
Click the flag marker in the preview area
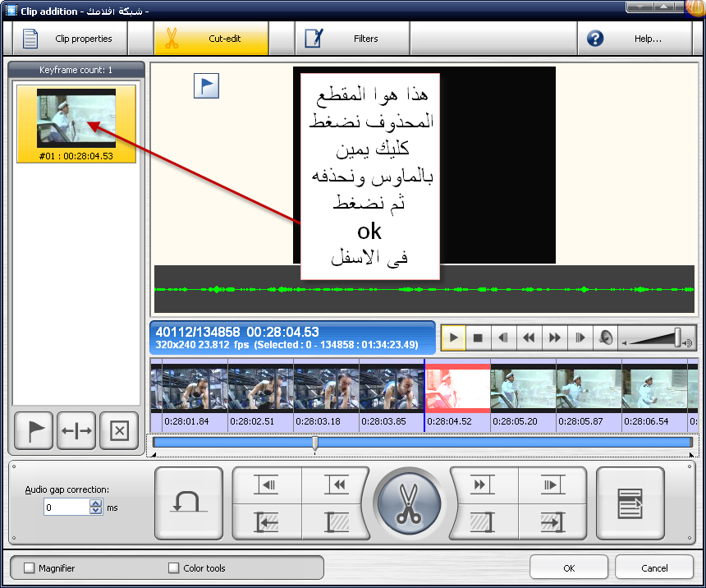click(x=206, y=85)
